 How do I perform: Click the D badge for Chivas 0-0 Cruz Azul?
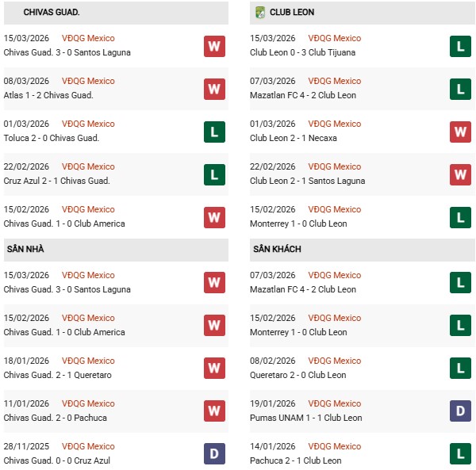tap(214, 454)
